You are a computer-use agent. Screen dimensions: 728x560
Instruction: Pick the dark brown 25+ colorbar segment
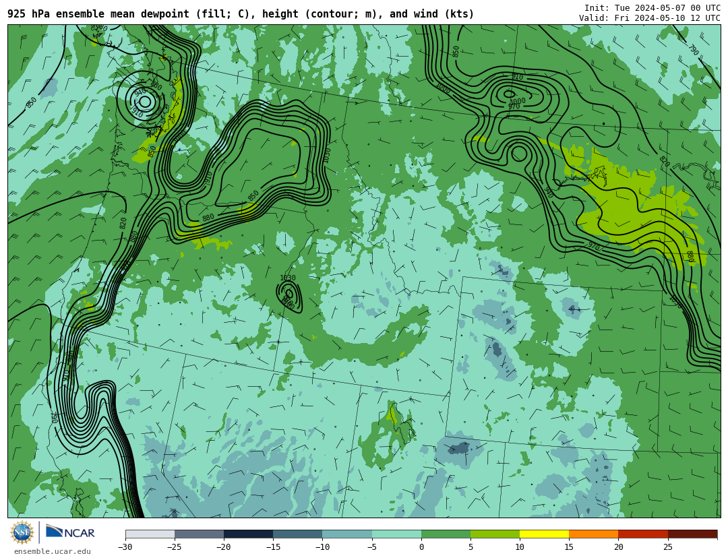[x=692, y=534]
